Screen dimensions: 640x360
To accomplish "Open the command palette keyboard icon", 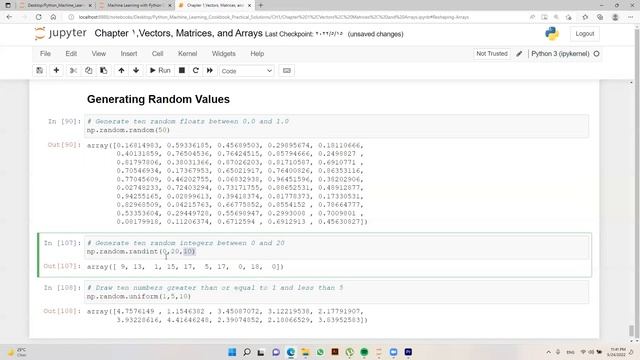I will (287, 71).
